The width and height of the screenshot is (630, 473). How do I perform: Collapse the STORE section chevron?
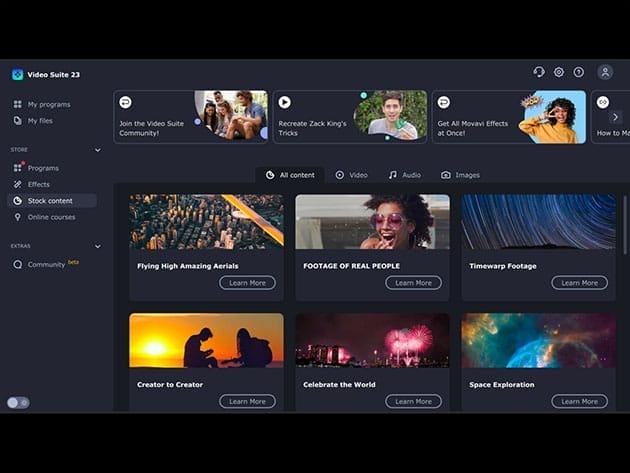(x=97, y=150)
